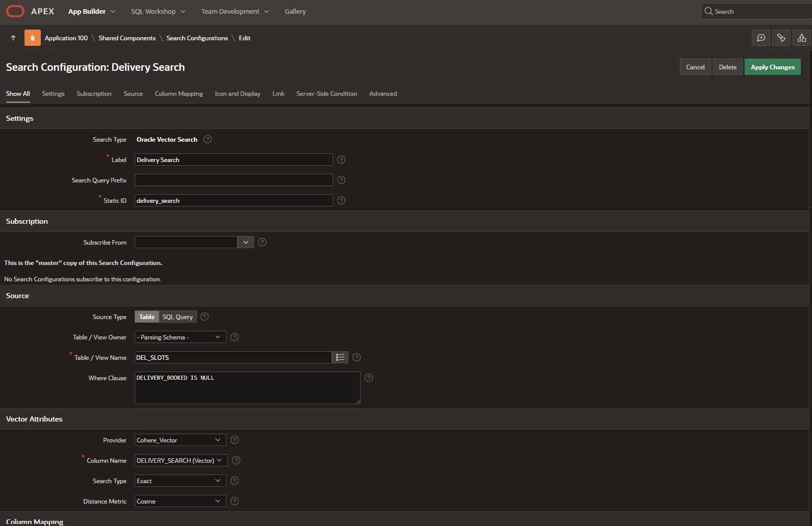Click into the Static ID field
This screenshot has width=812, height=526.
tap(234, 200)
